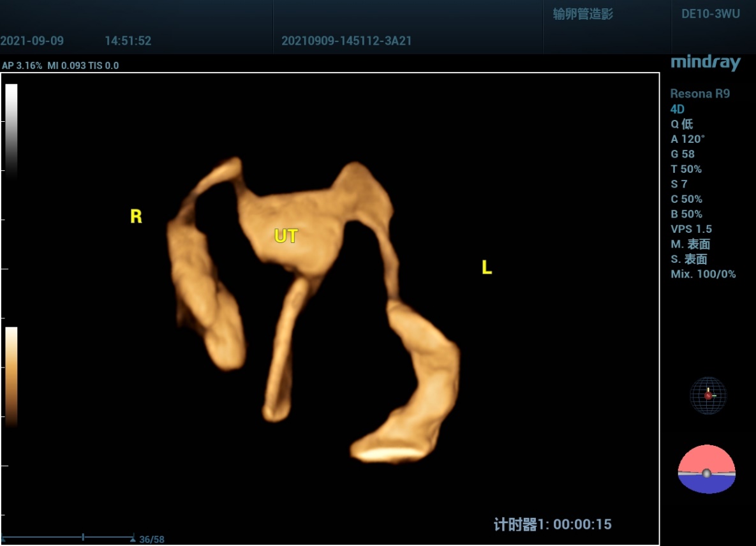
Task: Click the sepia color map bar
Action: click(11, 377)
